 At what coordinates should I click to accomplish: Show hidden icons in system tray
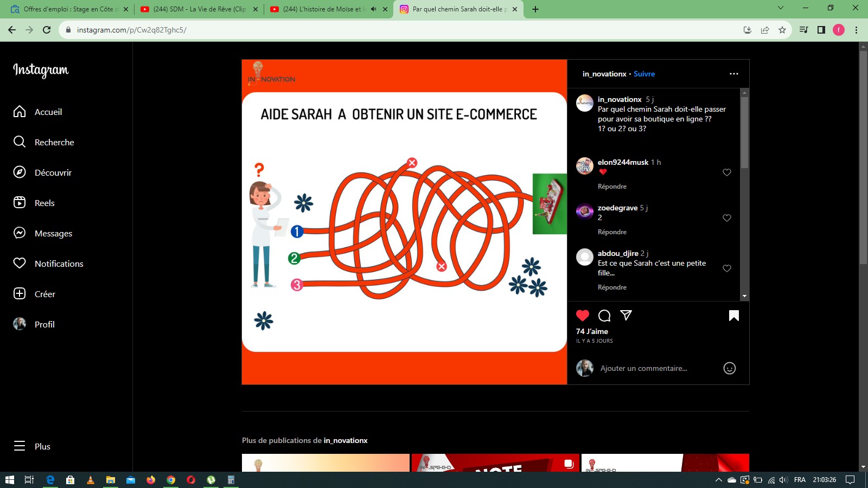[719, 480]
